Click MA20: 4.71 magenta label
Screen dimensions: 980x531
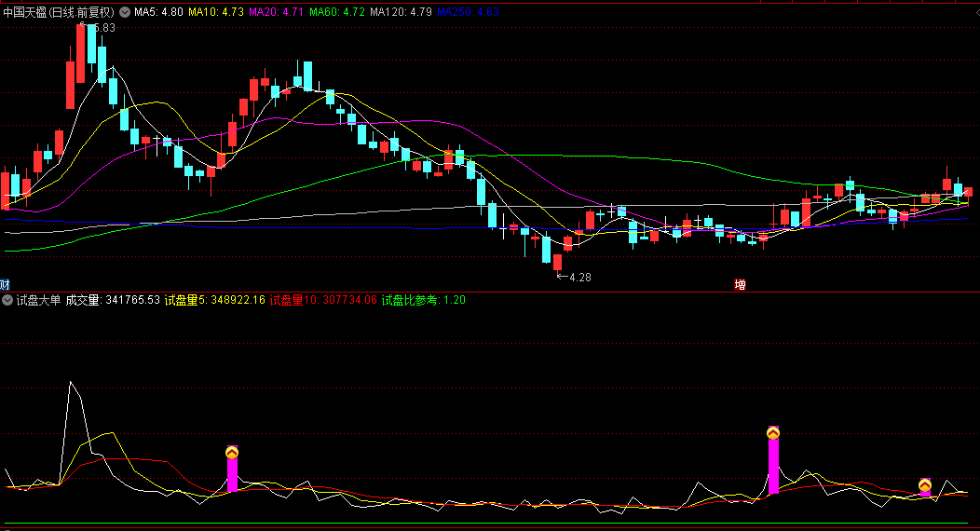(277, 12)
